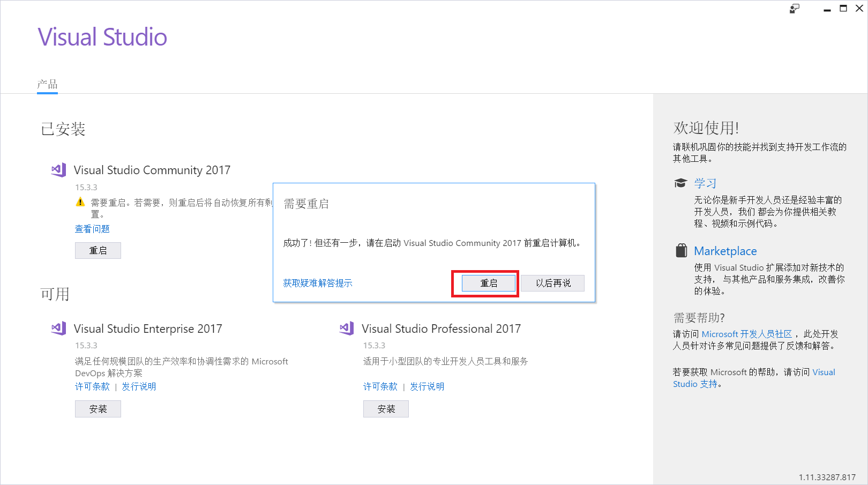Click the 需要重启 dialog title

coord(306,204)
